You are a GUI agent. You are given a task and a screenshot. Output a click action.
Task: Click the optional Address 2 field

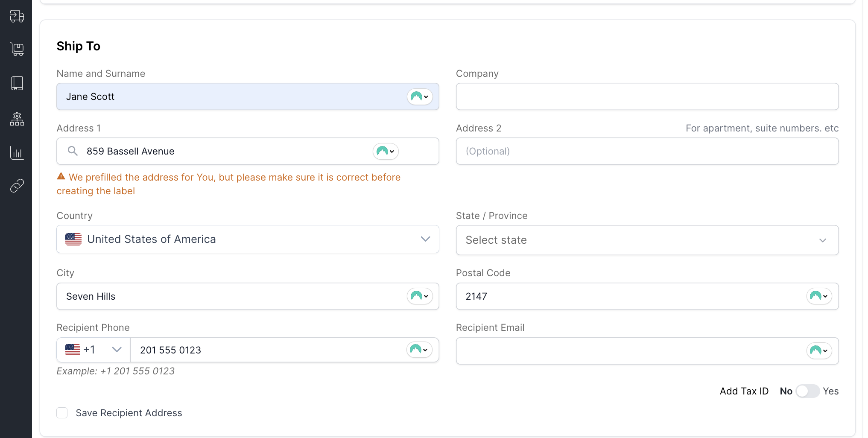pos(647,151)
